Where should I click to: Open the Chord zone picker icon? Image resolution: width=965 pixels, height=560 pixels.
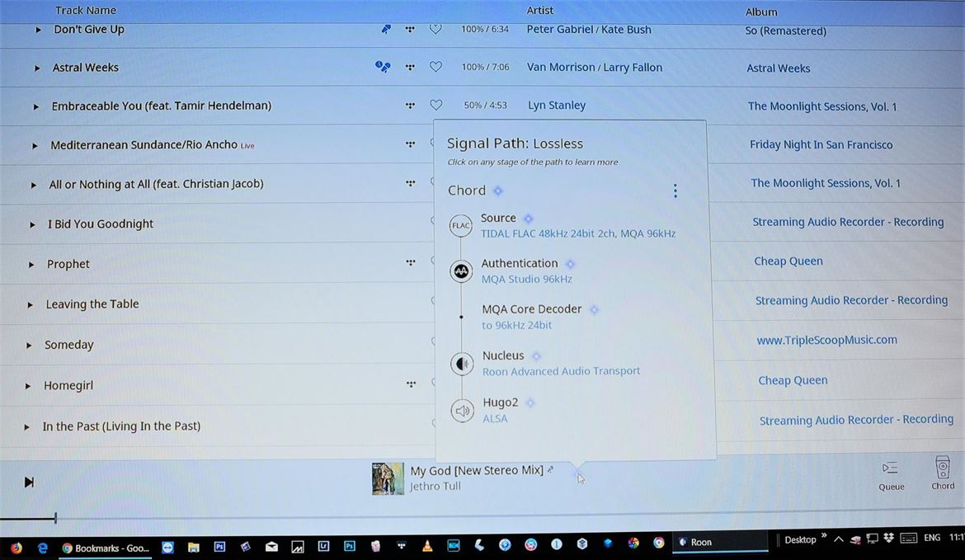(942, 473)
